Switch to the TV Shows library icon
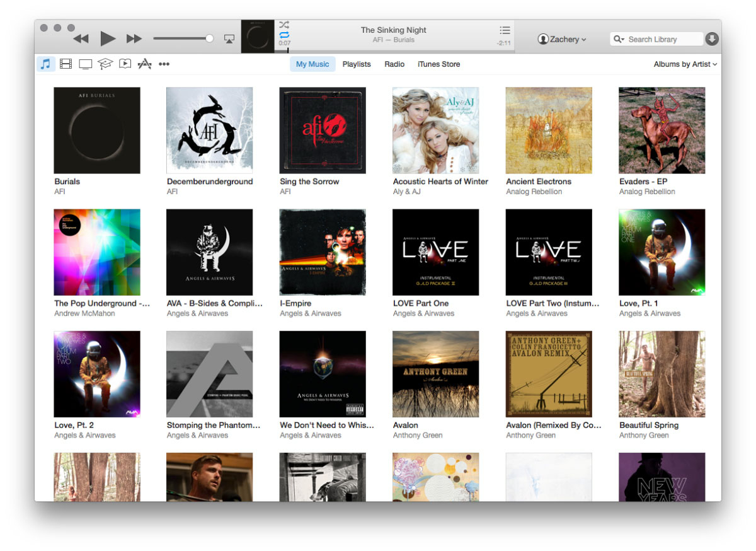Viewport: 756px width, 551px height. coord(85,64)
